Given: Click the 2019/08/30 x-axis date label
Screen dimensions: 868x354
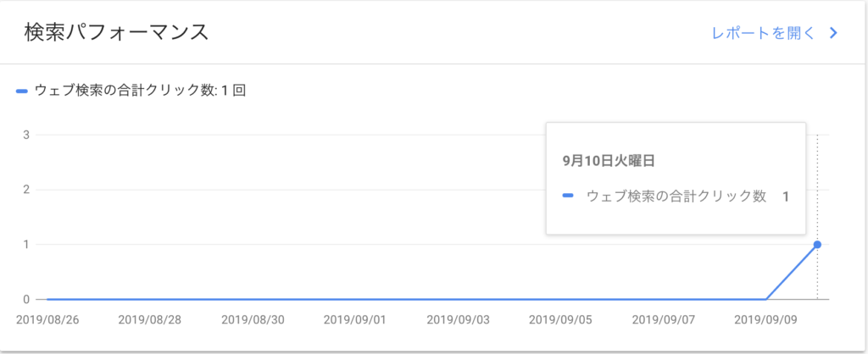Looking at the screenshot, I should tap(253, 320).
